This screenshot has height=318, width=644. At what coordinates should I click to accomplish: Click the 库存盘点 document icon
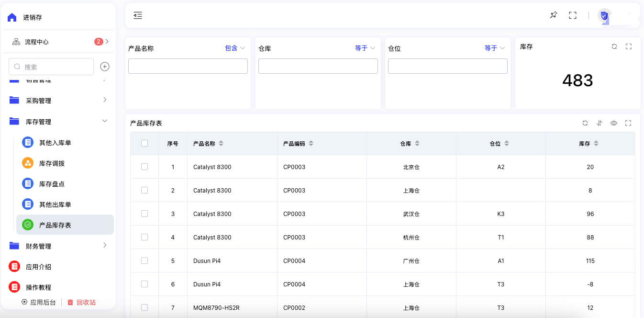[28, 184]
